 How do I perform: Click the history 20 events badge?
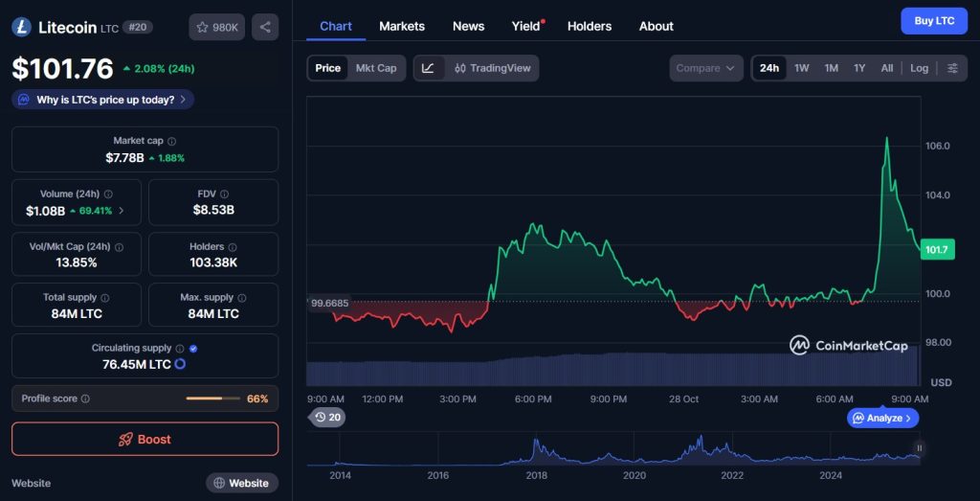pyautogui.click(x=326, y=417)
